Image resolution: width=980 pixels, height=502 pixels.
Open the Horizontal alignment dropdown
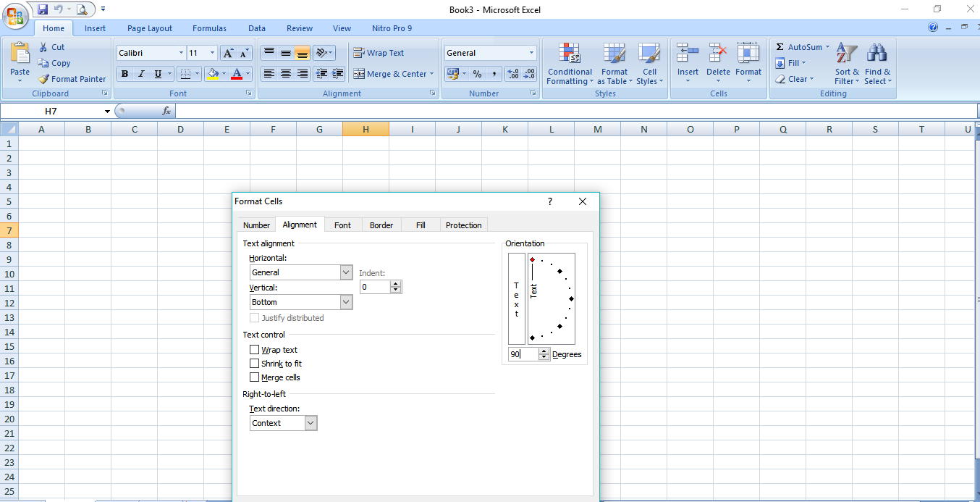345,272
